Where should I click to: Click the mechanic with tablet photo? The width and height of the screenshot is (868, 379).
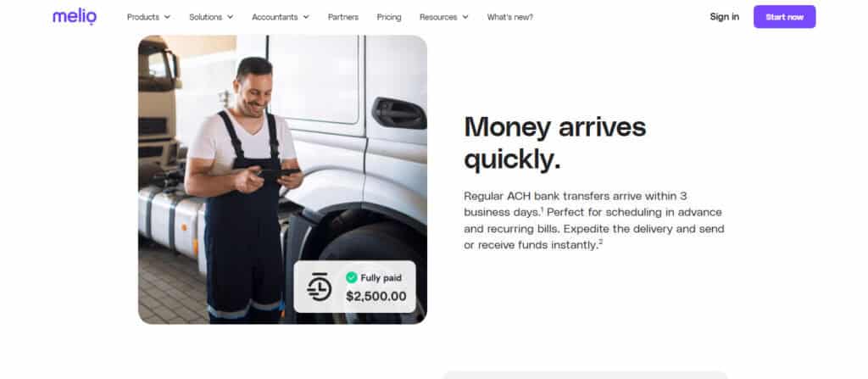click(282, 180)
